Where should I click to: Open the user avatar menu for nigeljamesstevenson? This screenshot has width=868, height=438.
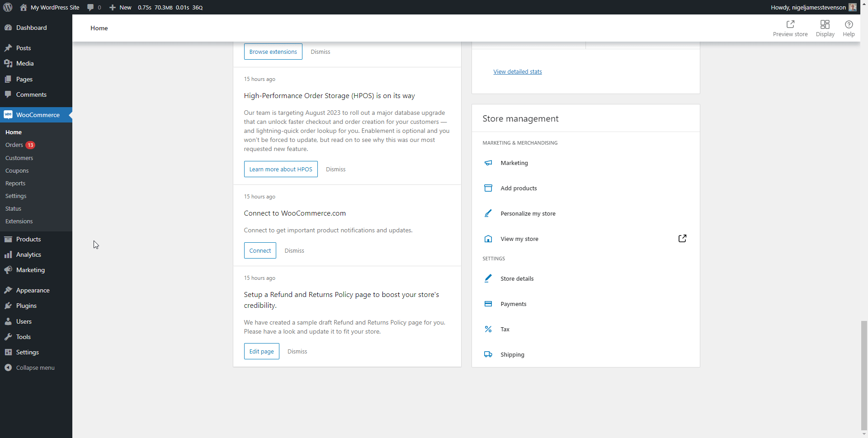pos(853,7)
